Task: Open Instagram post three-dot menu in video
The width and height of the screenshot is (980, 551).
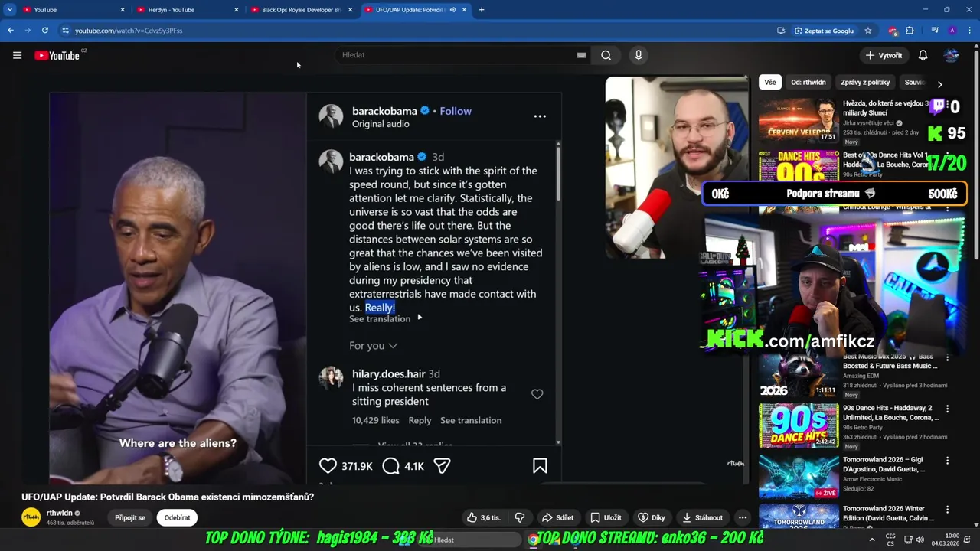Action: click(540, 116)
